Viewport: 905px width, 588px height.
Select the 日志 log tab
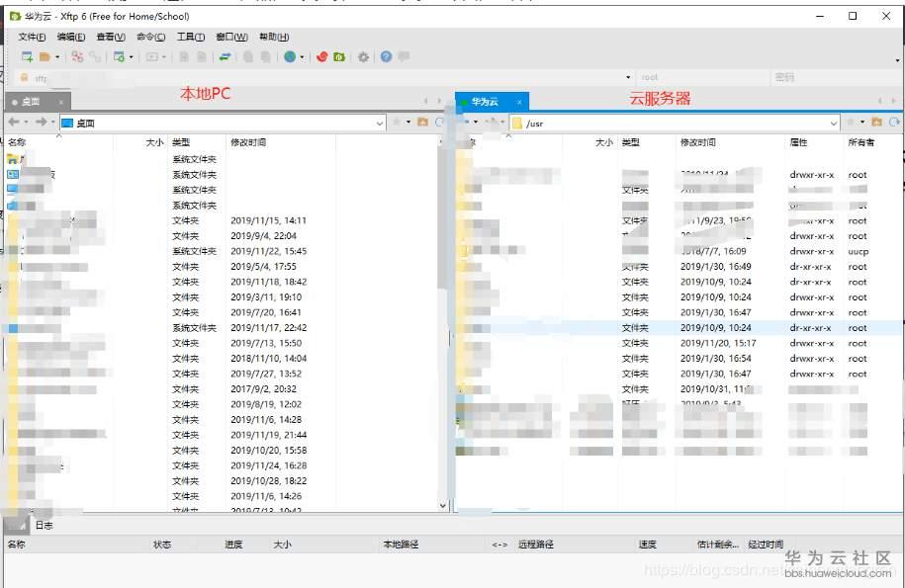pos(45,526)
